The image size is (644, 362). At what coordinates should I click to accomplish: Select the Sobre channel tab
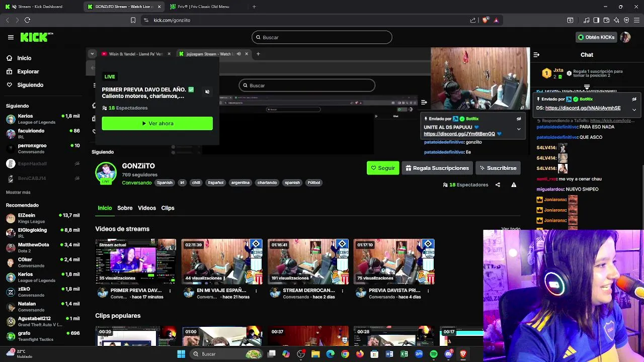[125, 208]
